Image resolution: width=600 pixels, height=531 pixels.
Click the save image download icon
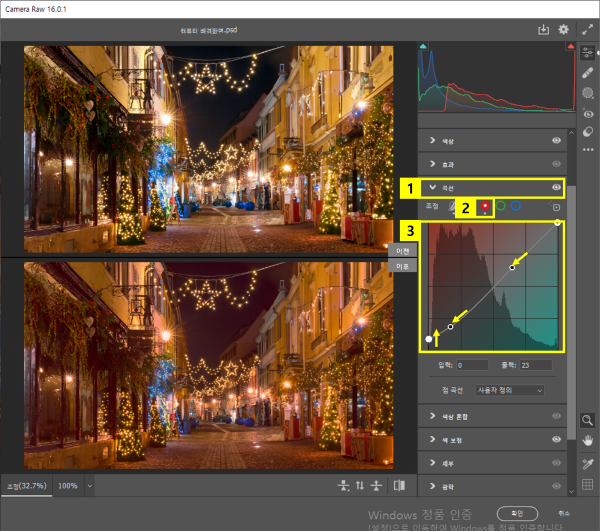coord(544,31)
